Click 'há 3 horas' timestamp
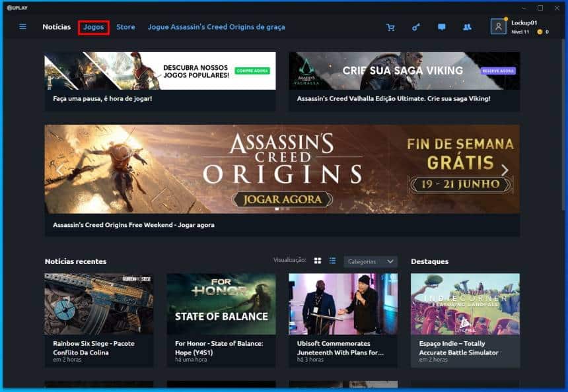The width and height of the screenshot is (568, 392). (310, 360)
